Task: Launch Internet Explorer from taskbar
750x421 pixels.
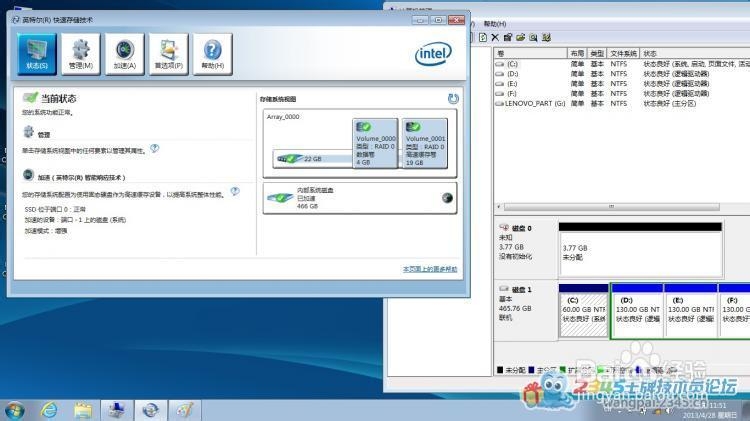Action: tap(48, 410)
